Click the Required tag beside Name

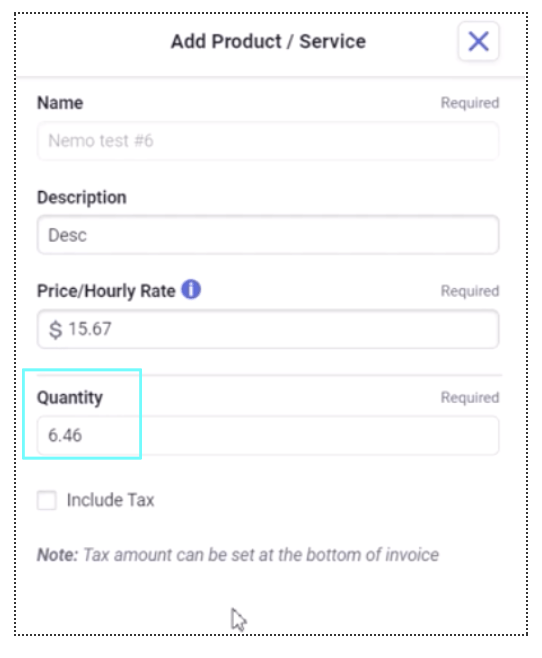pos(470,103)
